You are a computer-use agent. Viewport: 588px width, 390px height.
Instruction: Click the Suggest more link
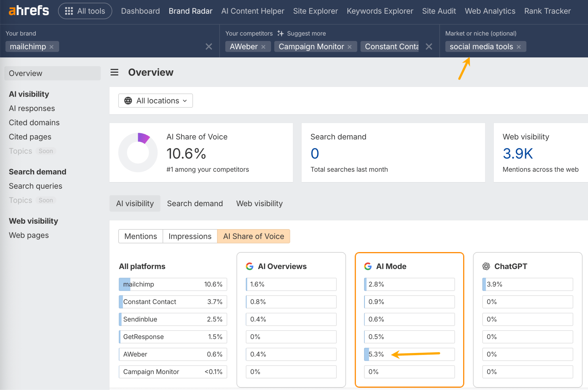pyautogui.click(x=306, y=33)
